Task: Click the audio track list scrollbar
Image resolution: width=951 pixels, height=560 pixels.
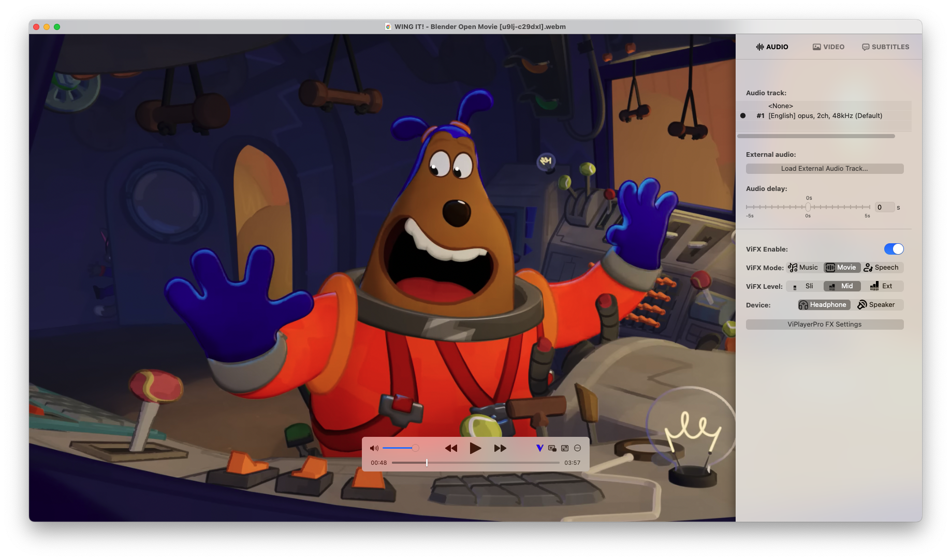Action: click(816, 136)
